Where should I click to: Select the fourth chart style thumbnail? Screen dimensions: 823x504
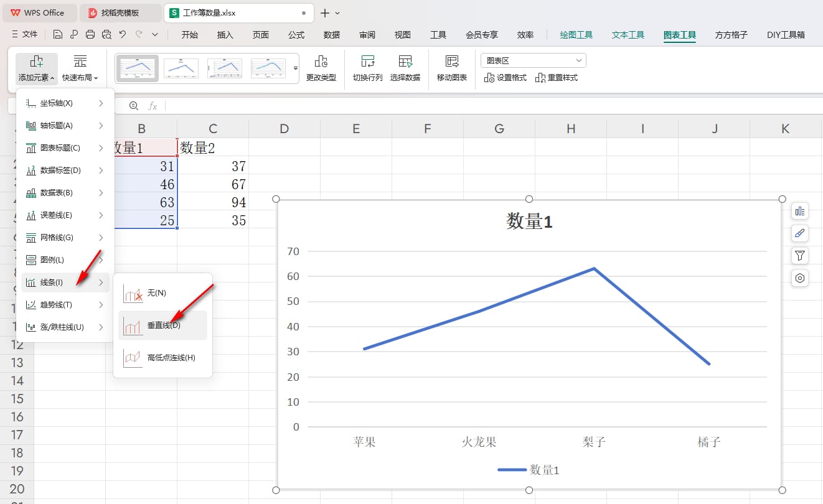point(268,68)
